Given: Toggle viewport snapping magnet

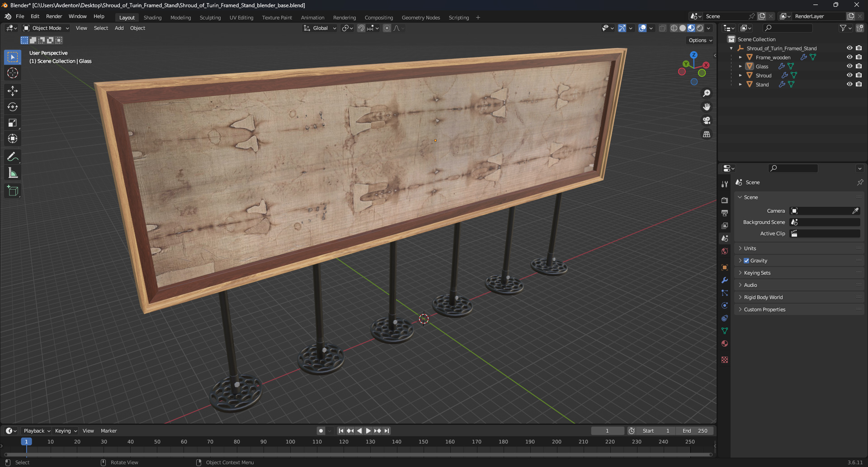Looking at the screenshot, I should tap(361, 28).
